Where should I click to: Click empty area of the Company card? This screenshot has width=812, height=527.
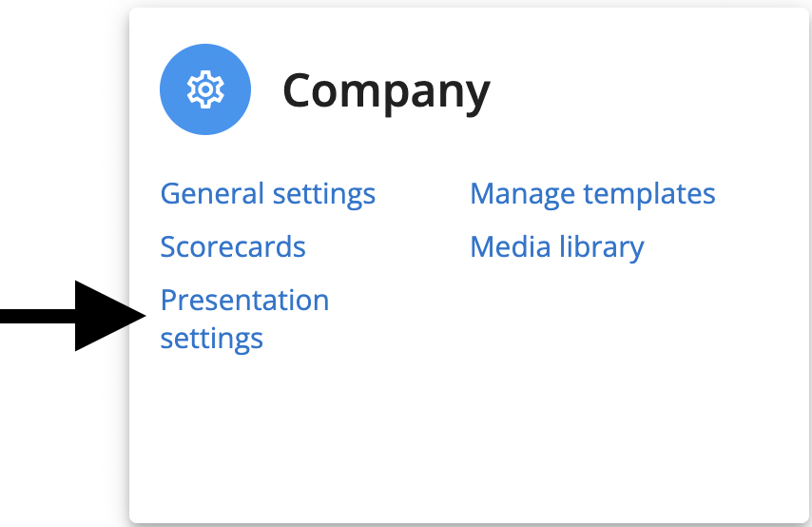(570, 404)
